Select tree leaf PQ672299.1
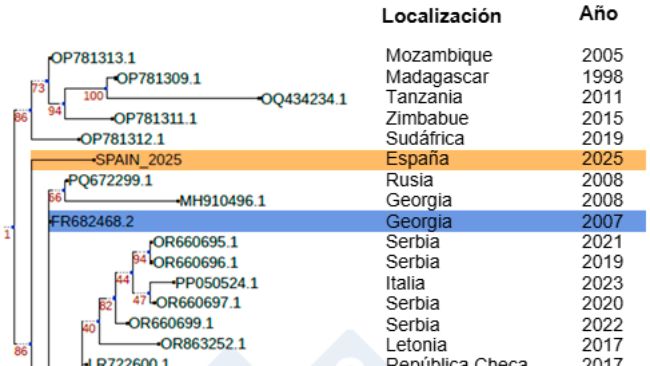 point(110,181)
